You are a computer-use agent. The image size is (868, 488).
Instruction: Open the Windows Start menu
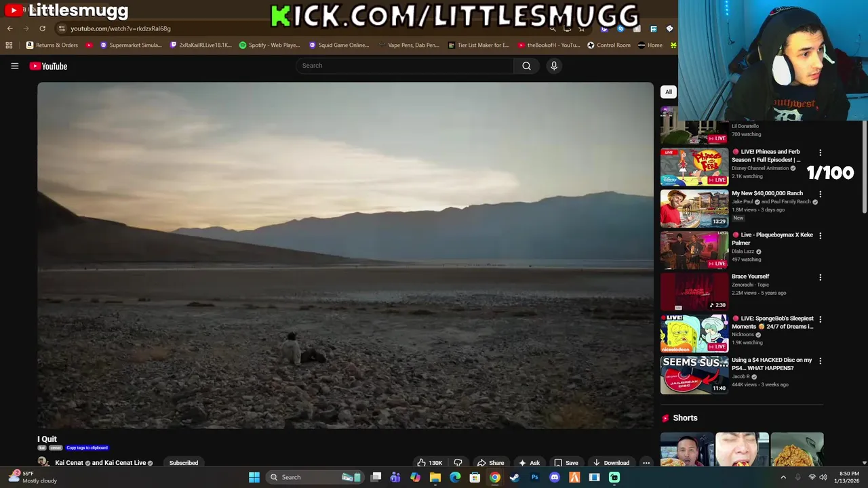pyautogui.click(x=254, y=477)
